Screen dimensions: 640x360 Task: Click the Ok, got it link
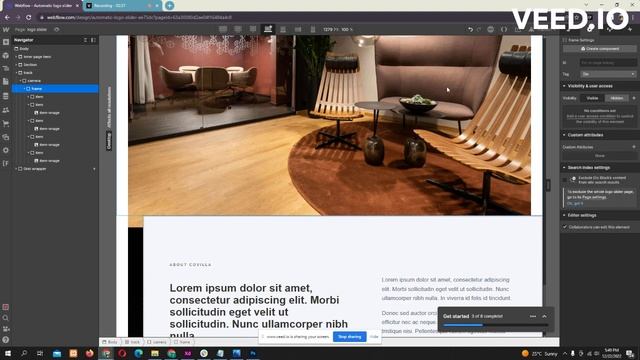point(575,203)
